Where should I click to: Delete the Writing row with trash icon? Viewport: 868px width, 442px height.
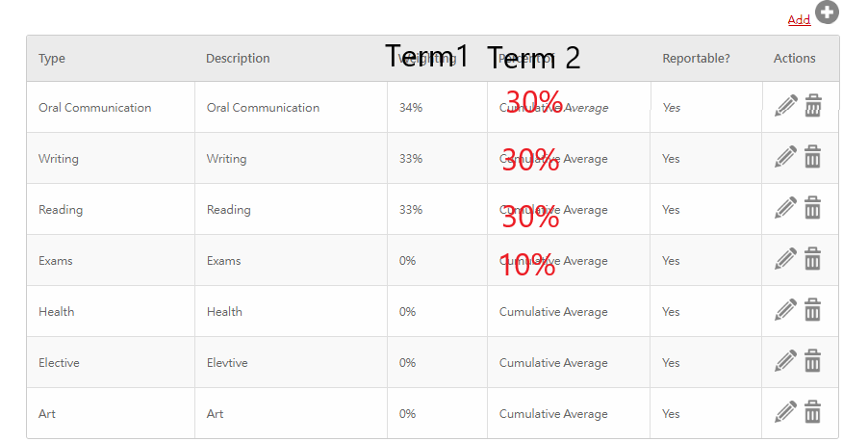point(812,156)
